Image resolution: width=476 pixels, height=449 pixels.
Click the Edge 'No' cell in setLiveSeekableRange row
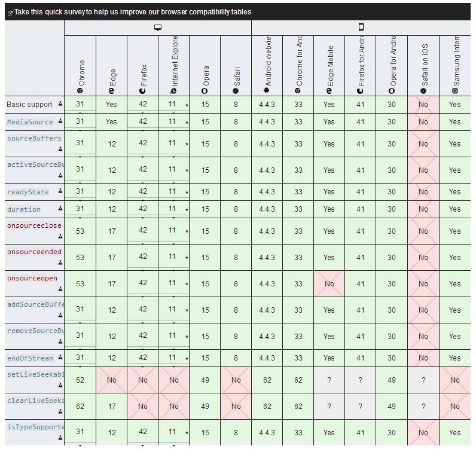coord(111,380)
